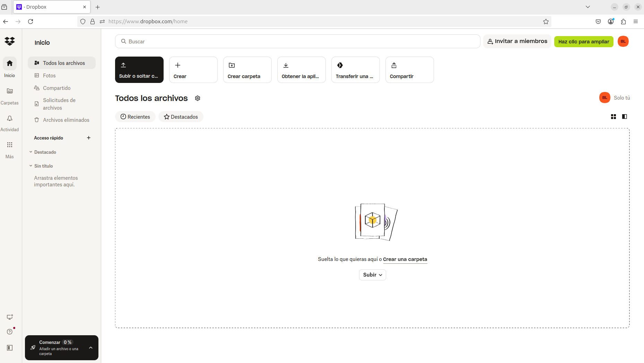This screenshot has width=644, height=363.
Task: Open the Carpetas sidebar icon
Action: pyautogui.click(x=10, y=91)
